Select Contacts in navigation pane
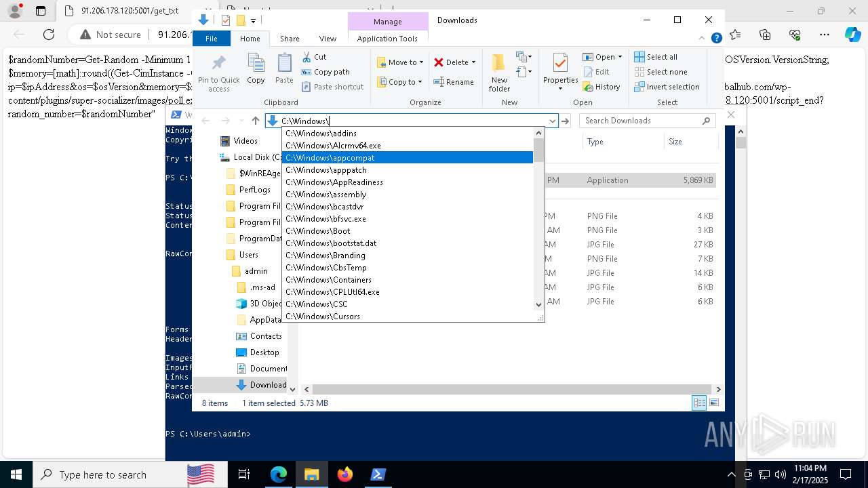The height and width of the screenshot is (488, 868). coord(259,336)
